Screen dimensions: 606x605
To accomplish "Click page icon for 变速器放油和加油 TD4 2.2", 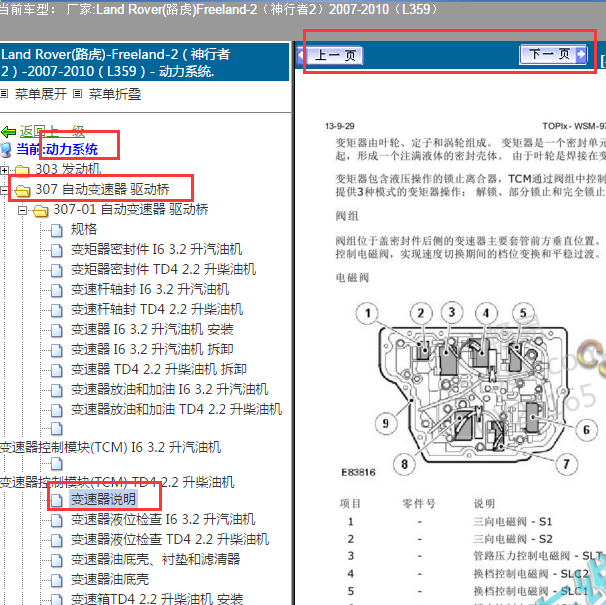I will tap(57, 411).
